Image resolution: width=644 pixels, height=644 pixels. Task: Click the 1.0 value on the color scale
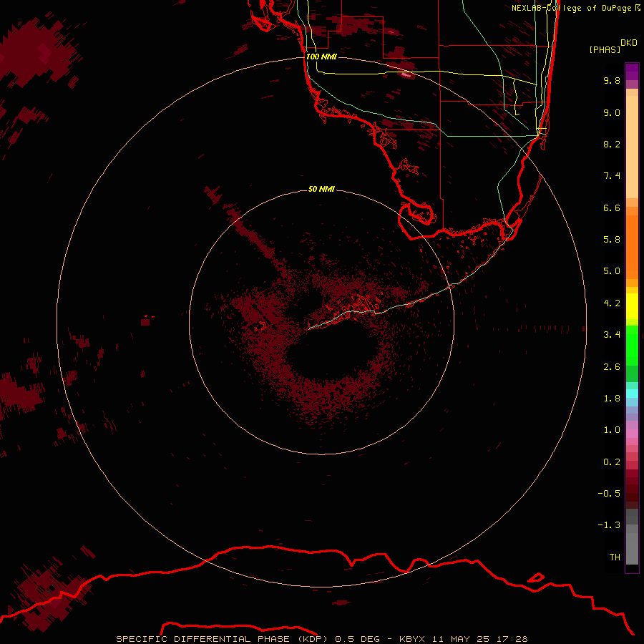pos(612,430)
